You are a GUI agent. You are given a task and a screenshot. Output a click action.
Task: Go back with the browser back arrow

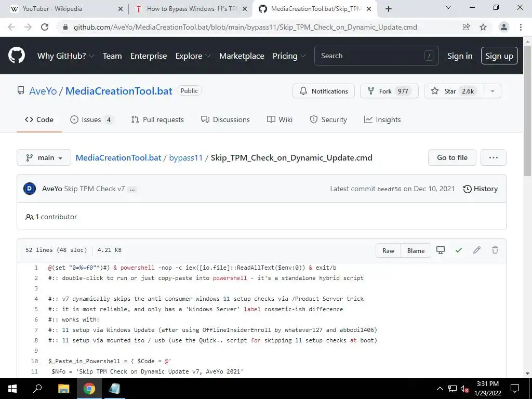[11, 27]
